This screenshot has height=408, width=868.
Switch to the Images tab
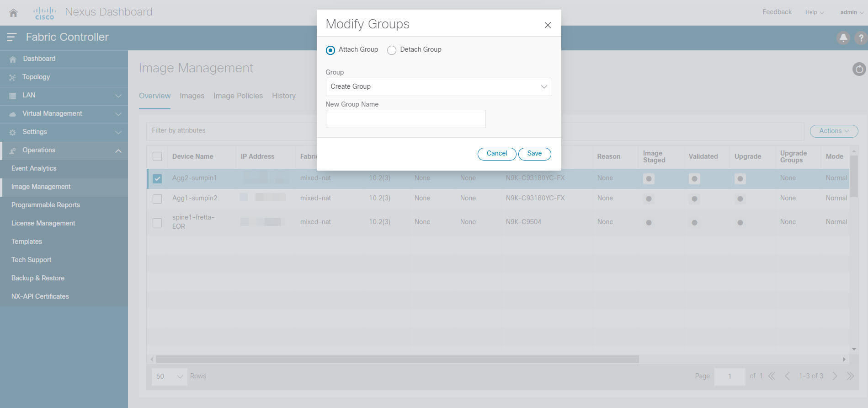coord(192,96)
